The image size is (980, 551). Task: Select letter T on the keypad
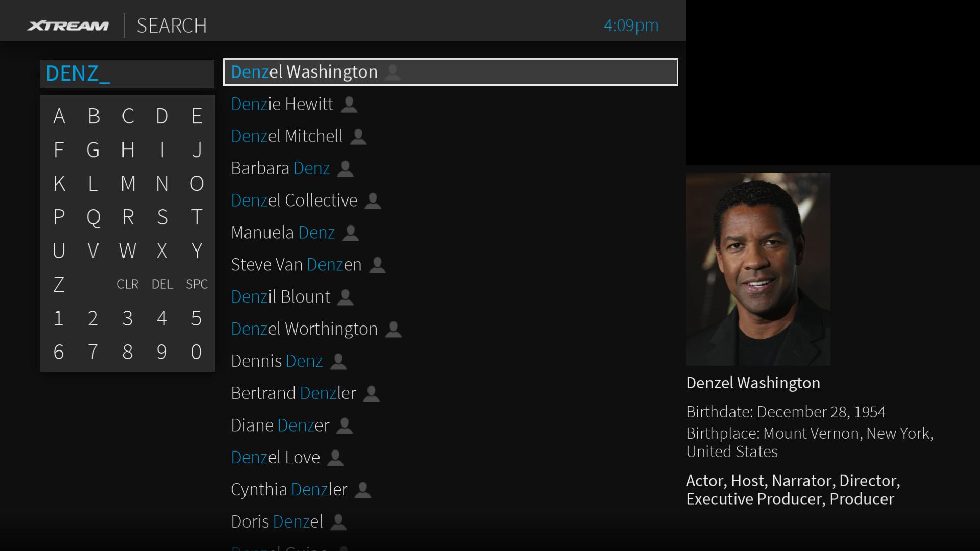coord(197,217)
